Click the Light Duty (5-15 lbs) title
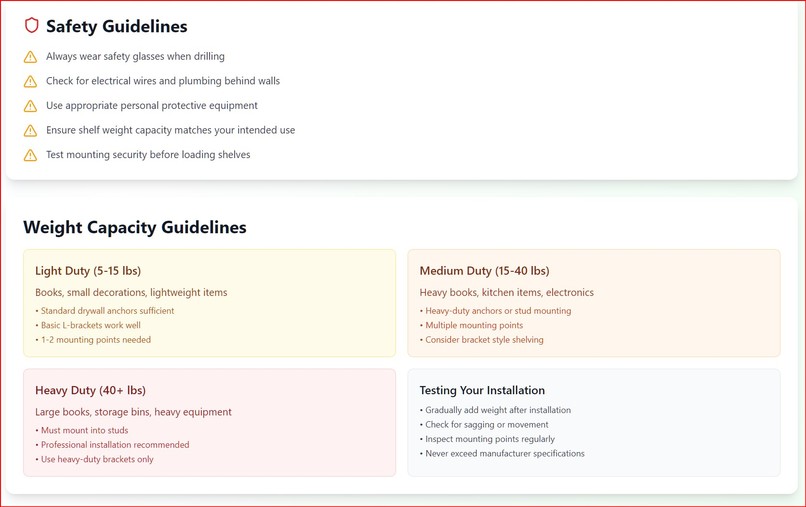 pyautogui.click(x=88, y=271)
